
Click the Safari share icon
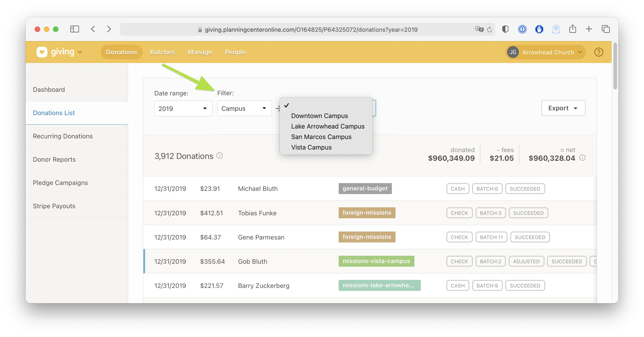573,29
